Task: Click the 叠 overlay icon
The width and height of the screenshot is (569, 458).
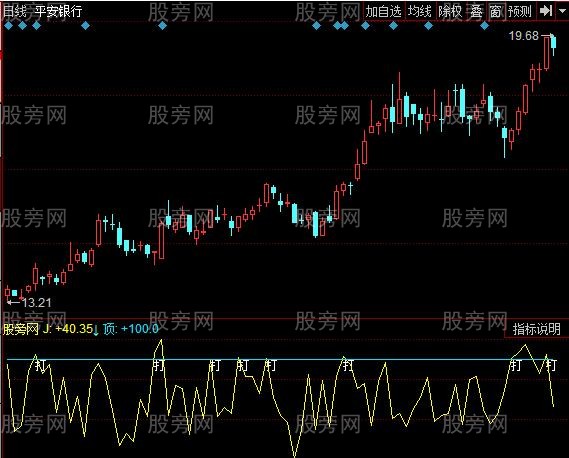Action: tap(476, 12)
